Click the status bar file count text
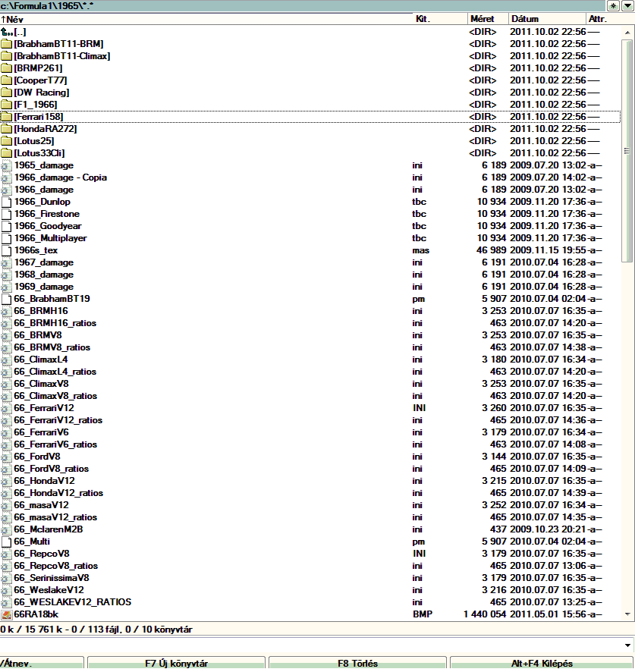 pyautogui.click(x=96, y=630)
